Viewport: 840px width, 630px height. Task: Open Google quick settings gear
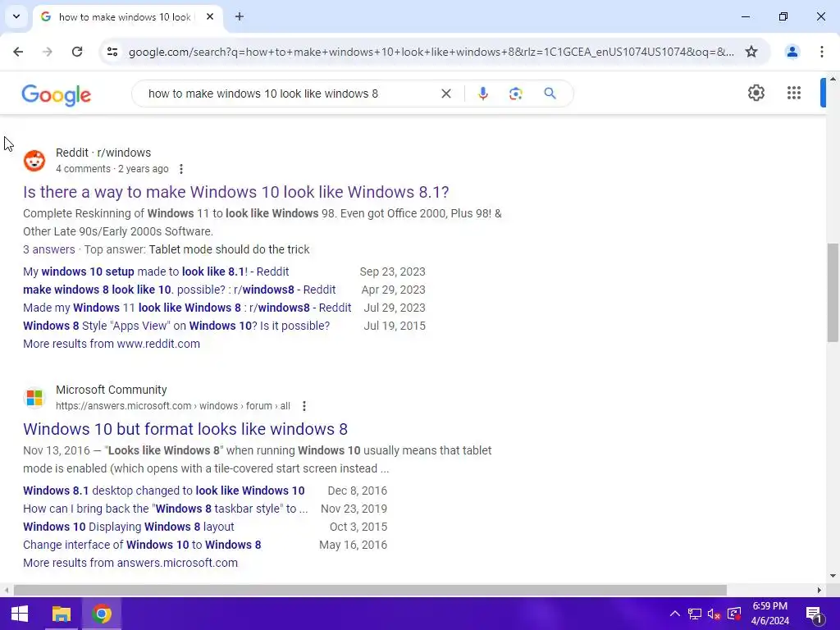[x=756, y=93]
